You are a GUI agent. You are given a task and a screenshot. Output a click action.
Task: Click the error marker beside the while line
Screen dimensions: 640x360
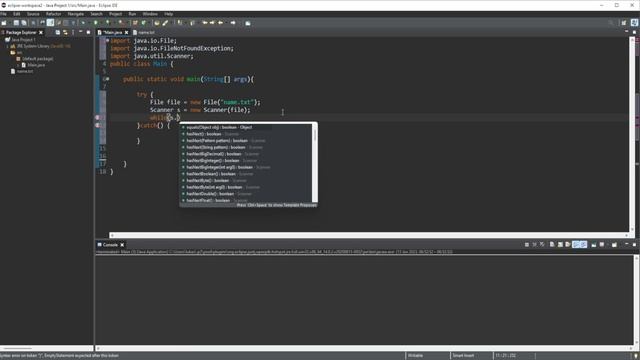(x=97, y=118)
